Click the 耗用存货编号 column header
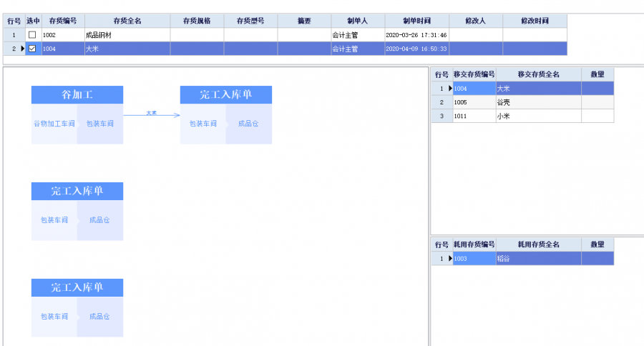Image resolution: width=644 pixels, height=346 pixels. tap(474, 244)
